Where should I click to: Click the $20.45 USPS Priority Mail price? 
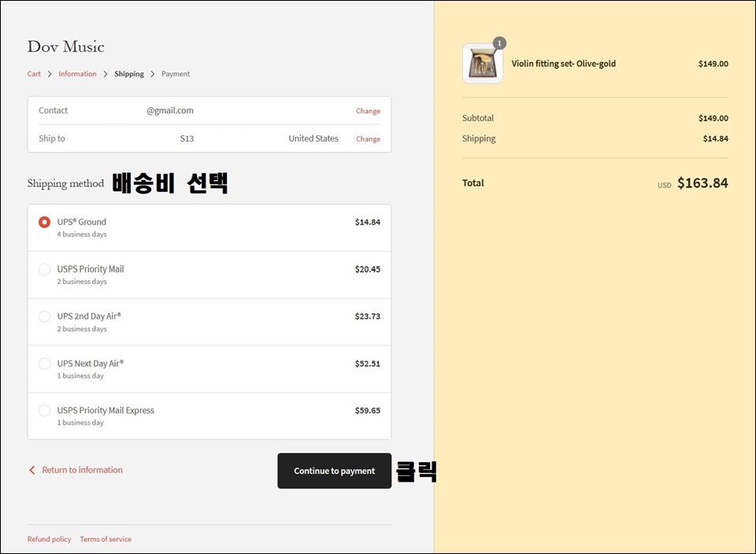coord(368,269)
